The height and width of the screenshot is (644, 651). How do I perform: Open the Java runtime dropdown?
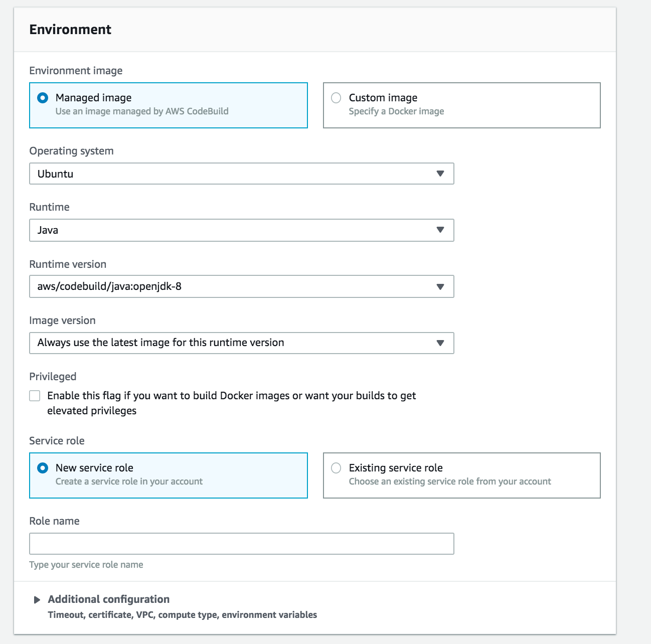pyautogui.click(x=231, y=230)
